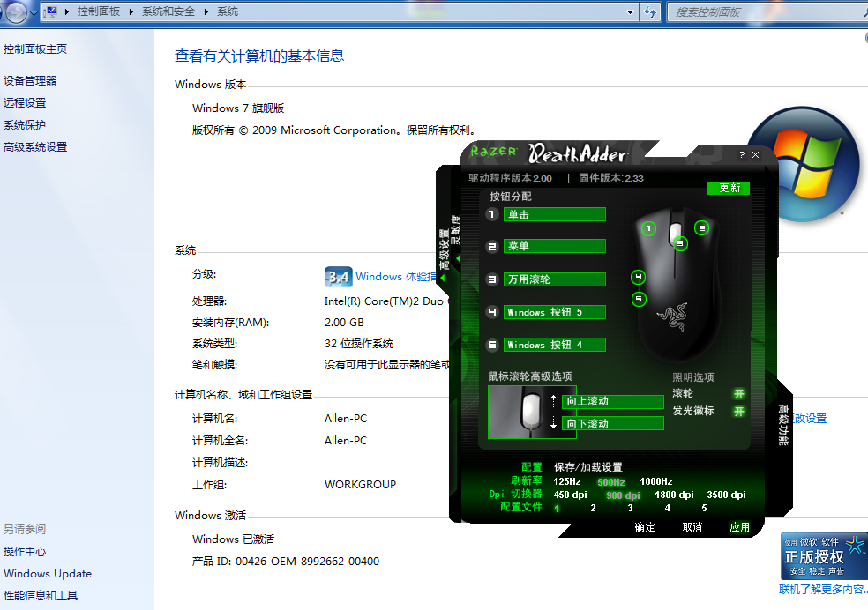Open 性能信息和工具 link in sidebar

(x=41, y=596)
